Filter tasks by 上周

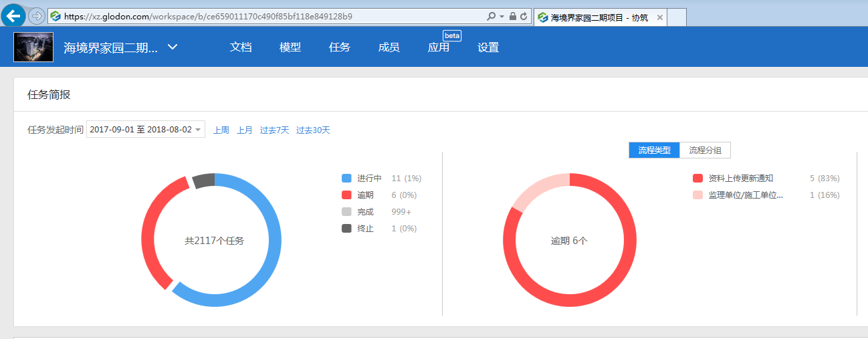[x=221, y=130]
